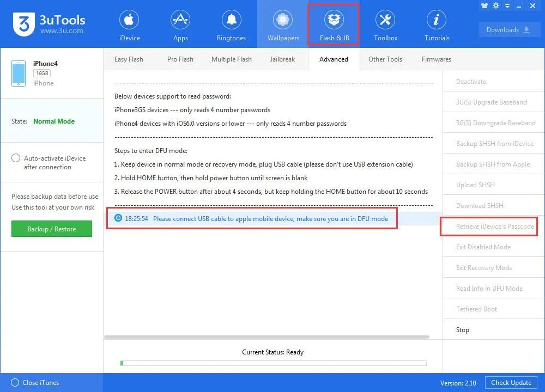Click Backup SHSH from Apple

[493, 164]
